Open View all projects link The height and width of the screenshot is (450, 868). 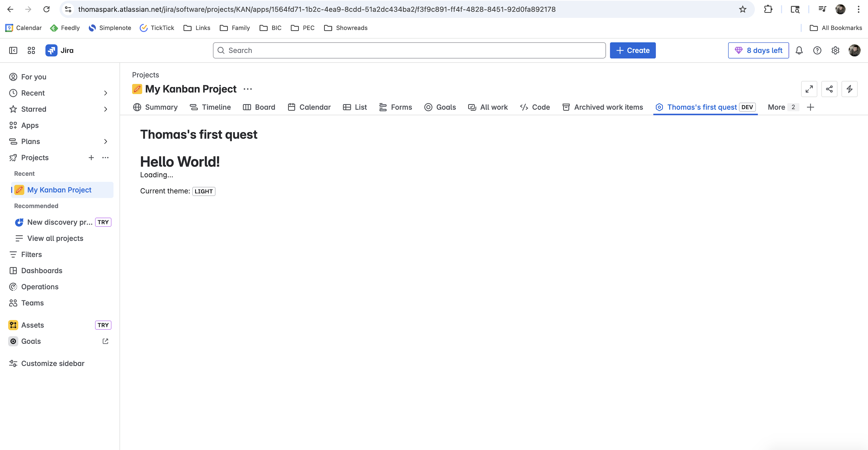point(55,238)
